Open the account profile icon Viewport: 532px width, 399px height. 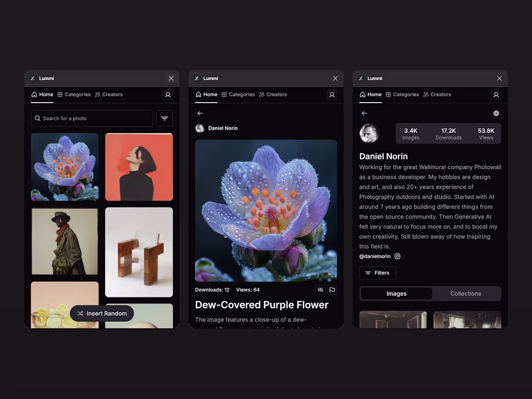pyautogui.click(x=167, y=95)
